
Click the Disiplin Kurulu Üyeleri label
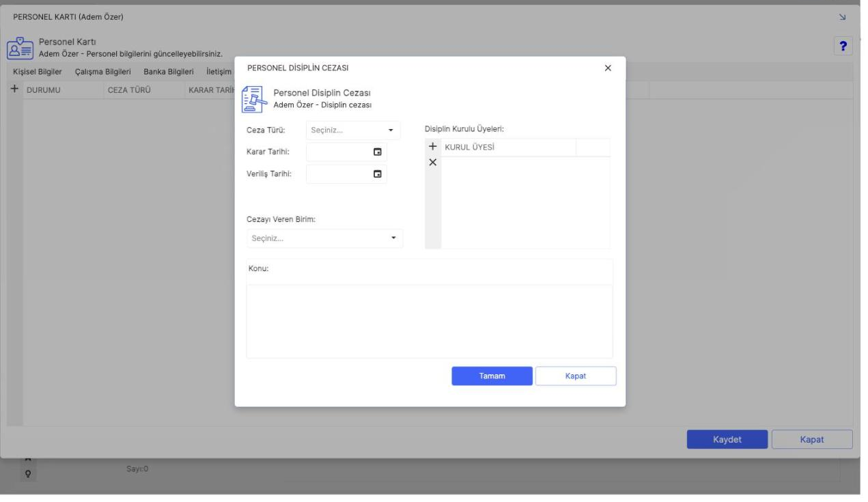[464, 129]
